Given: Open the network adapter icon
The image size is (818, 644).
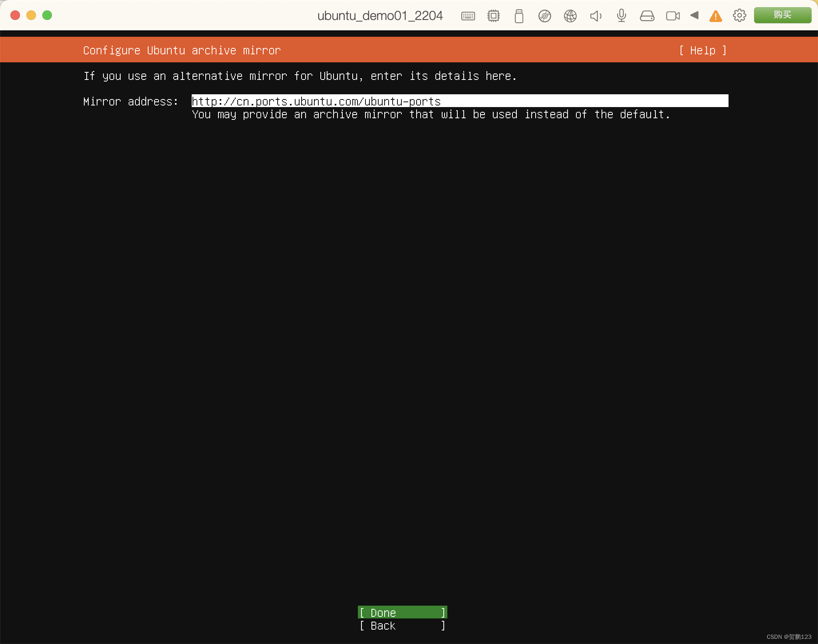Looking at the screenshot, I should [x=570, y=16].
